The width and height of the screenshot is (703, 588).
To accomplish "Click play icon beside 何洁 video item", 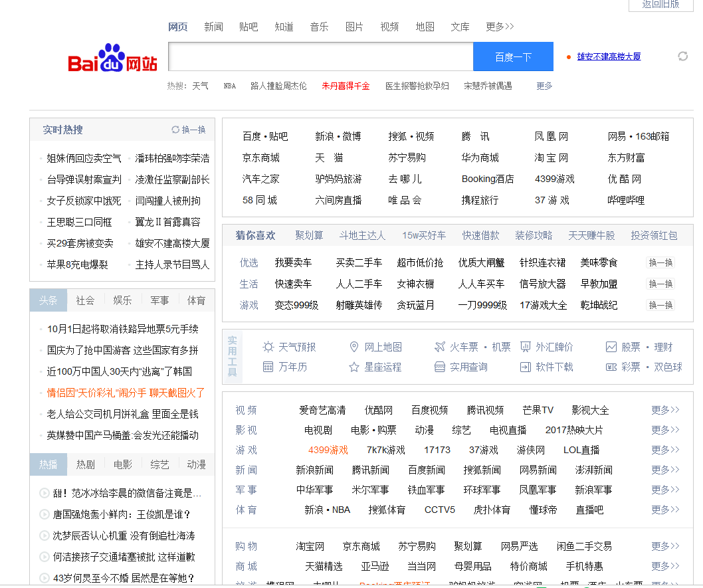I will 45,557.
